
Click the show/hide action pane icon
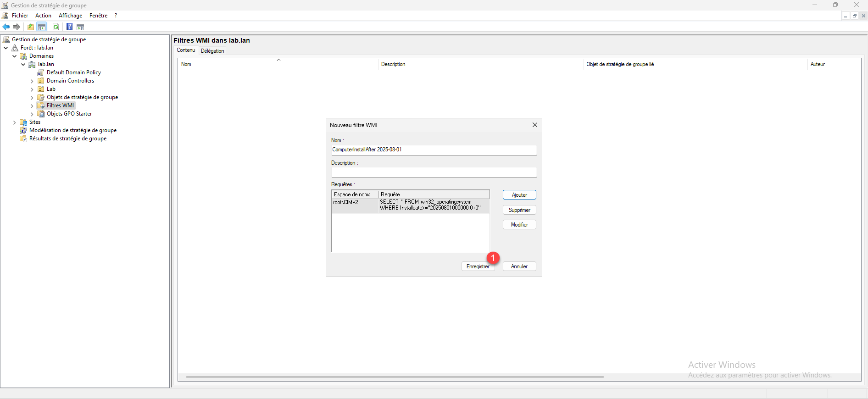[80, 27]
